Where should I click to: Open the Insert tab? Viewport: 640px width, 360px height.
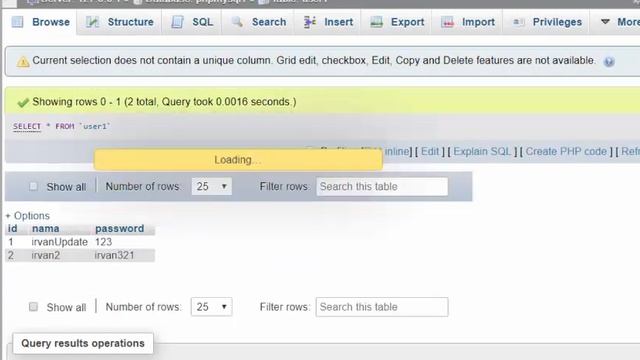[x=328, y=22]
